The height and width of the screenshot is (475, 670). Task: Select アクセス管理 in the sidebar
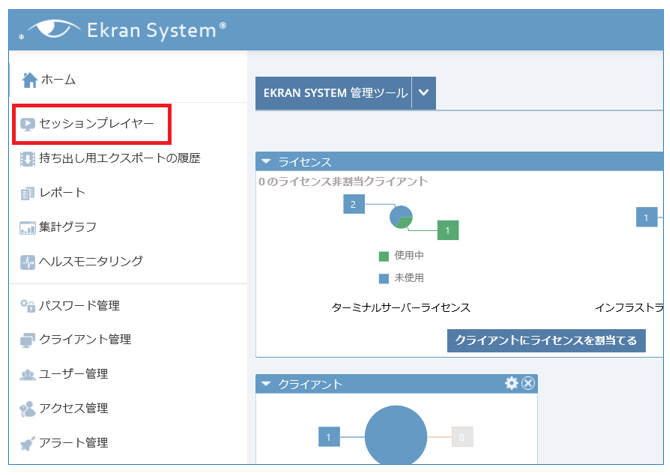click(73, 408)
